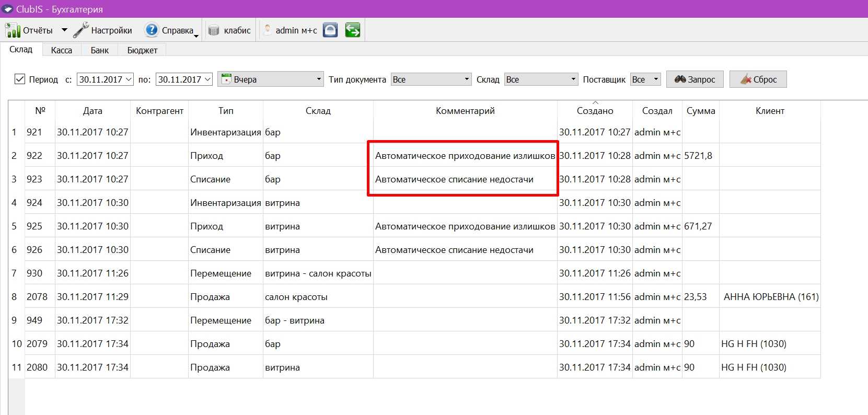
Task: Open Отчёты reports bar-chart icon
Action: tap(13, 30)
